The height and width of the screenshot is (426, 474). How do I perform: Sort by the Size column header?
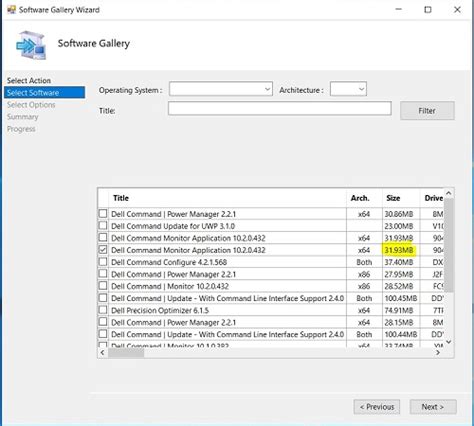click(401, 198)
